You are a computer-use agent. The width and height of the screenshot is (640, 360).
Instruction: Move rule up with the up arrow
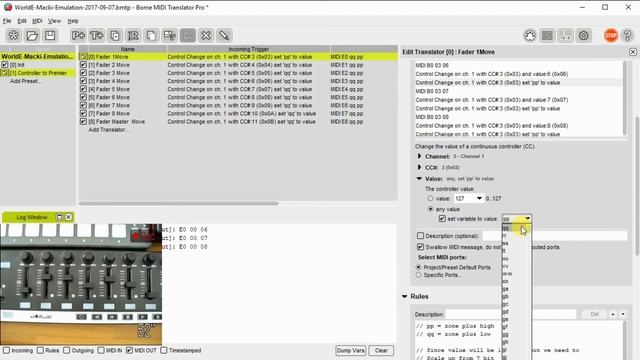click(x=613, y=314)
